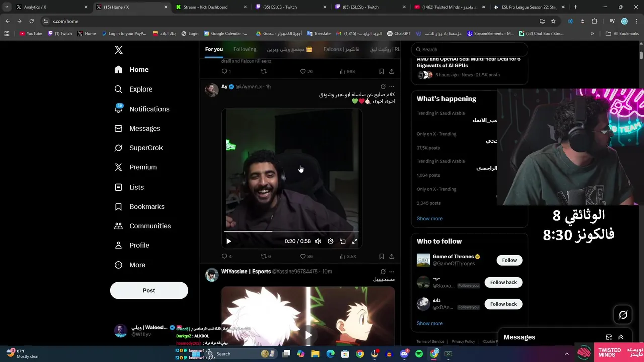Open Grok icon on W1Yassine's post
Image resolution: width=644 pixels, height=362 pixels.
[x=383, y=271]
